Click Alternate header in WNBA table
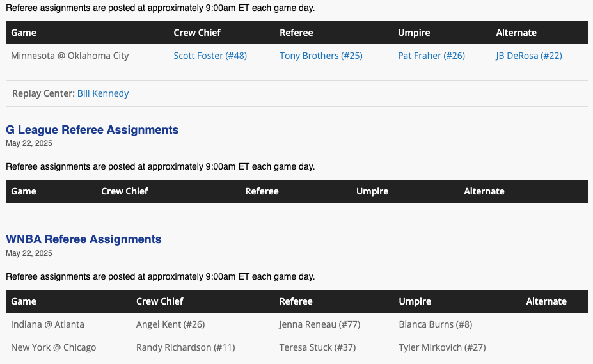593x364 pixels. coord(546,301)
